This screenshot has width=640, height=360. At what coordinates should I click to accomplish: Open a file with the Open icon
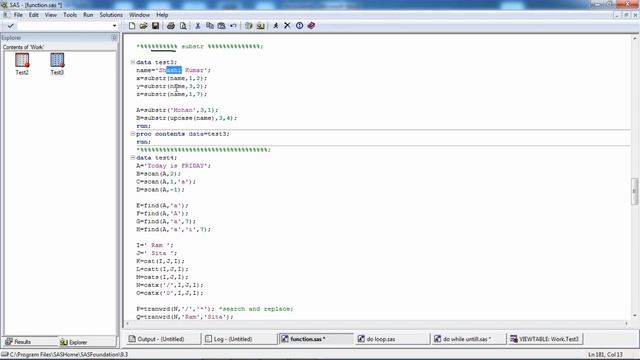[x=143, y=26]
